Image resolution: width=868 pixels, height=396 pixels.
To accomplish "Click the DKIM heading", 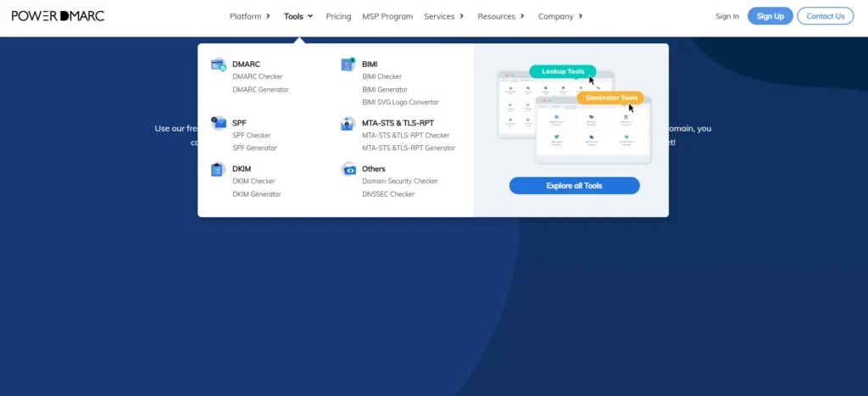I will point(242,169).
